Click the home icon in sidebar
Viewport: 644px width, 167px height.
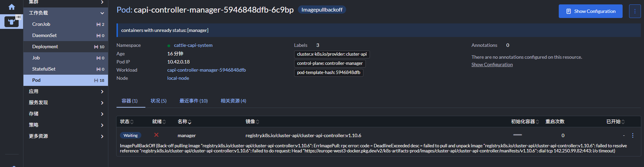click(x=12, y=7)
